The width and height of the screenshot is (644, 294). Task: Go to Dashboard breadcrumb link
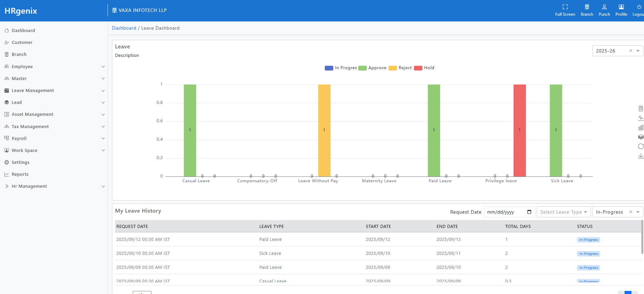[x=124, y=28]
